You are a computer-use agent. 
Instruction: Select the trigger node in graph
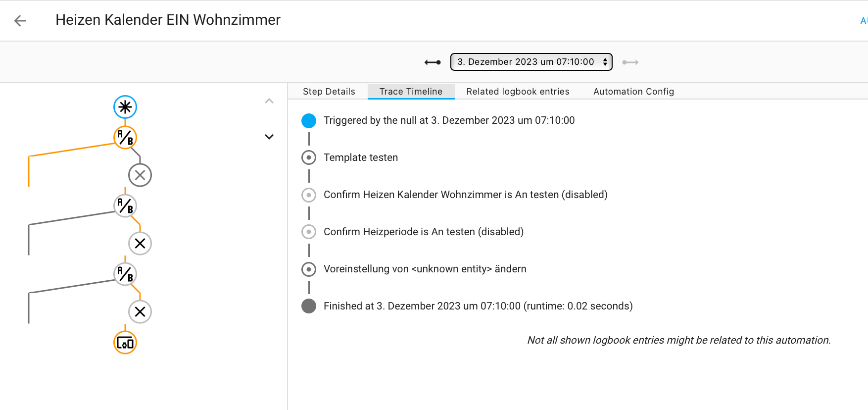click(125, 107)
